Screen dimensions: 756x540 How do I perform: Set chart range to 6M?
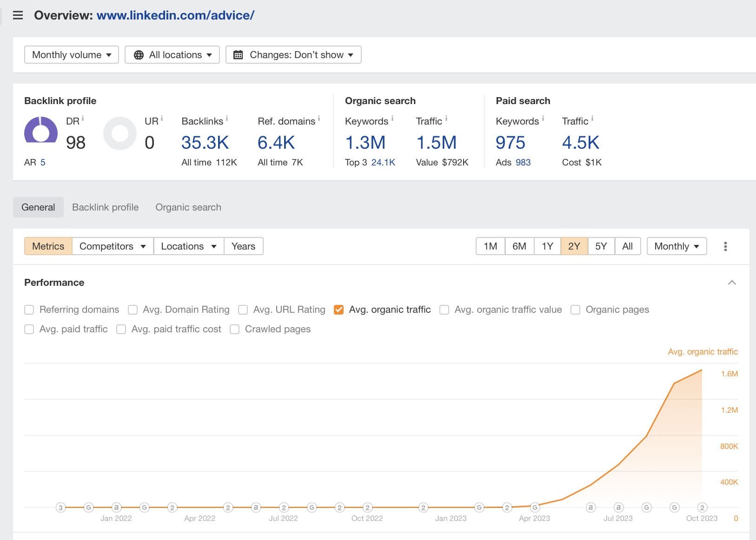coord(519,246)
